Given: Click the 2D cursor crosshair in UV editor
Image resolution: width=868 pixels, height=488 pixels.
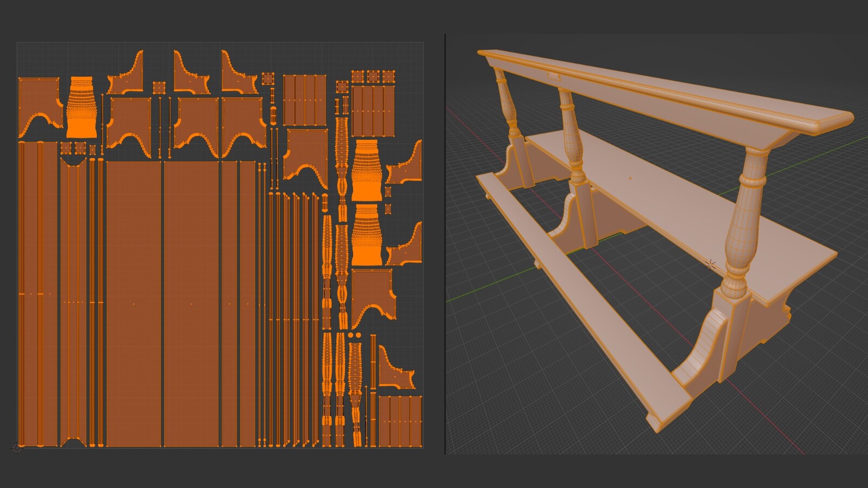Looking at the screenshot, I should 17,448.
